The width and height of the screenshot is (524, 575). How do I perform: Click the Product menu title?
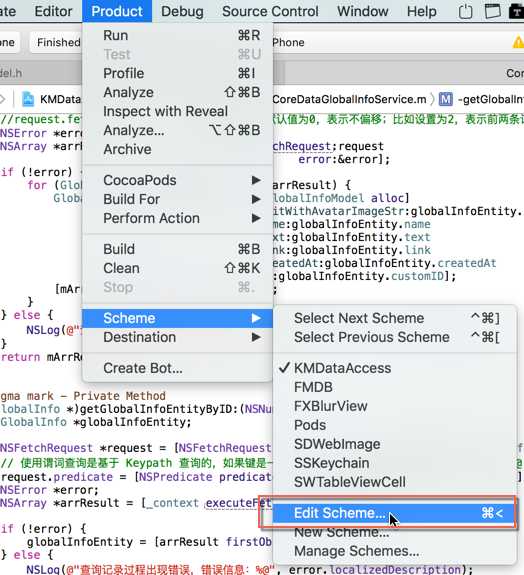(x=117, y=11)
